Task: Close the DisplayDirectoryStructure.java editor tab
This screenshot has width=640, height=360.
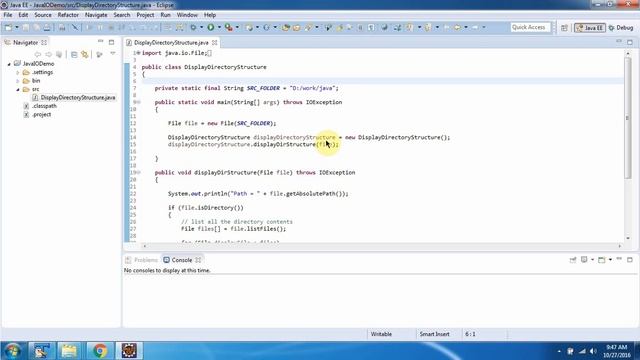Action: tap(214, 42)
